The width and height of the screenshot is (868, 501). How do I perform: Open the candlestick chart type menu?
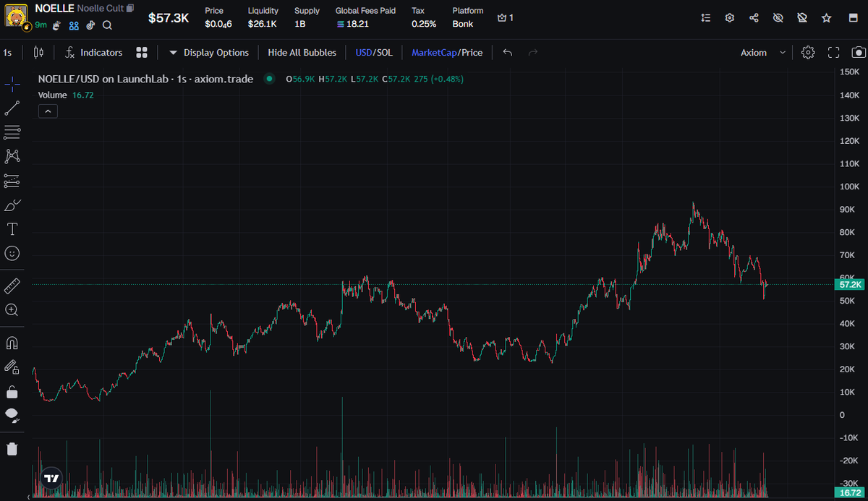pyautogui.click(x=39, y=53)
